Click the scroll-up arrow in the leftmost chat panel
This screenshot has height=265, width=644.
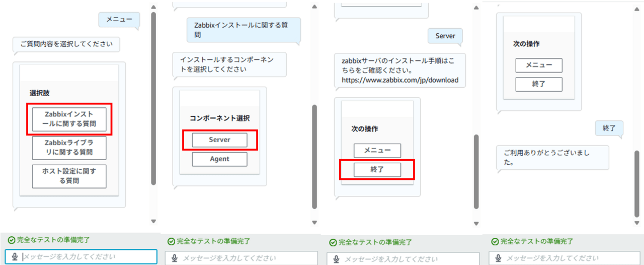point(153,7)
